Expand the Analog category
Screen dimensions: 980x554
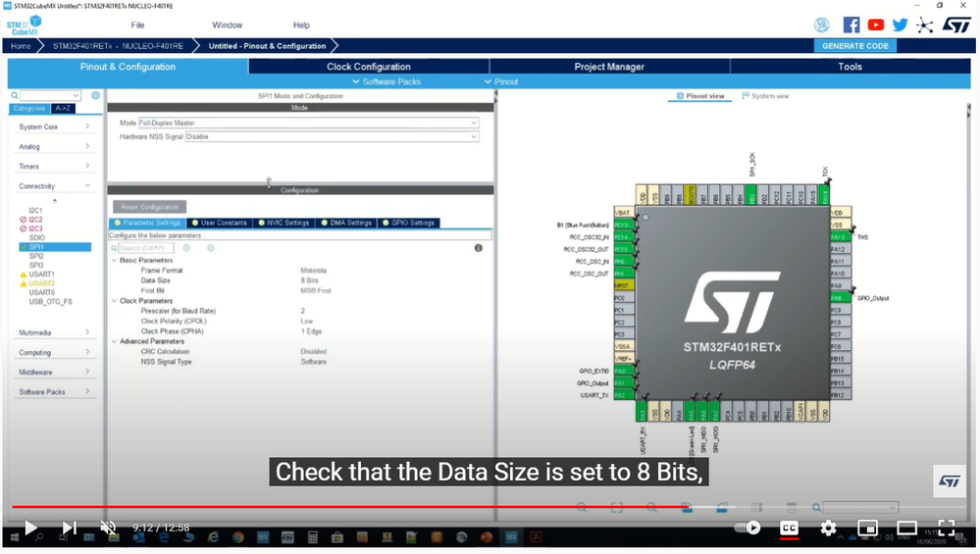54,146
